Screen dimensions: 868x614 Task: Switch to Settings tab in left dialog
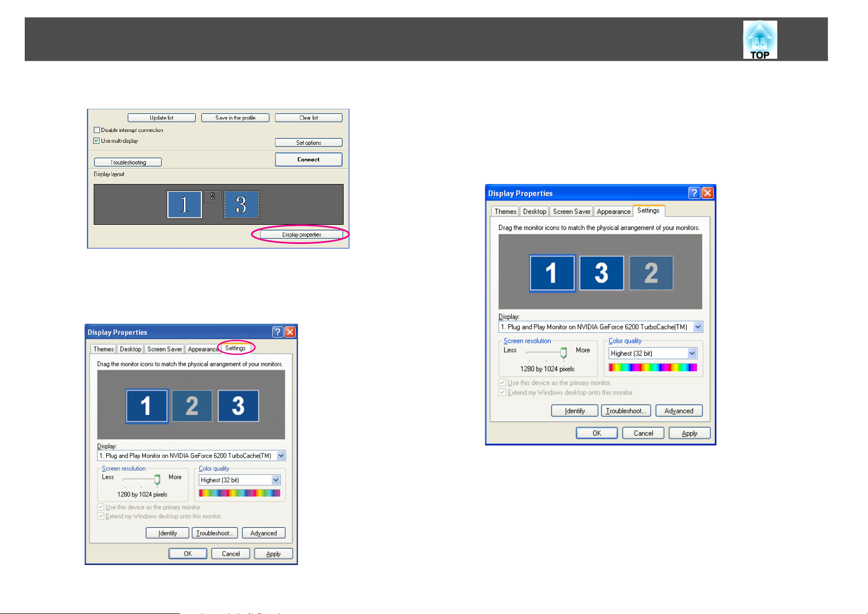point(235,348)
